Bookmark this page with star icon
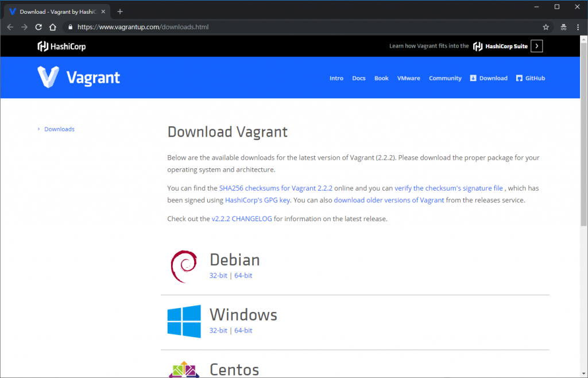 [x=546, y=27]
